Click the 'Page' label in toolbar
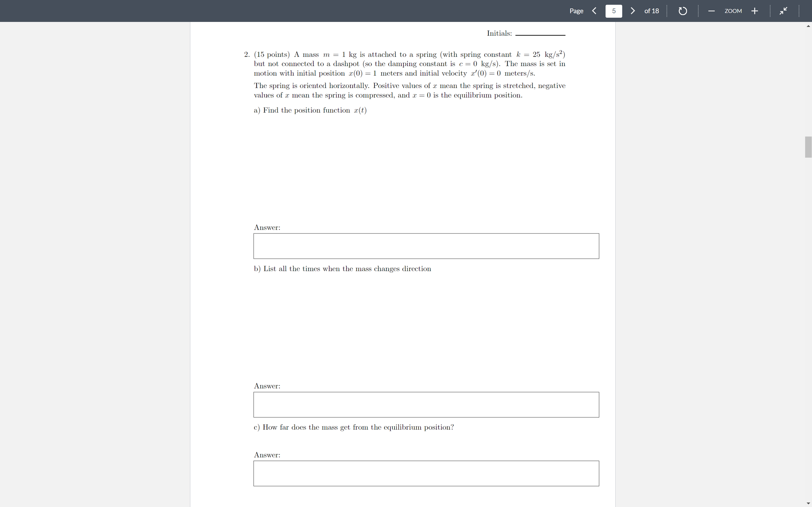Viewport: 812px width, 507px height. [x=576, y=11]
